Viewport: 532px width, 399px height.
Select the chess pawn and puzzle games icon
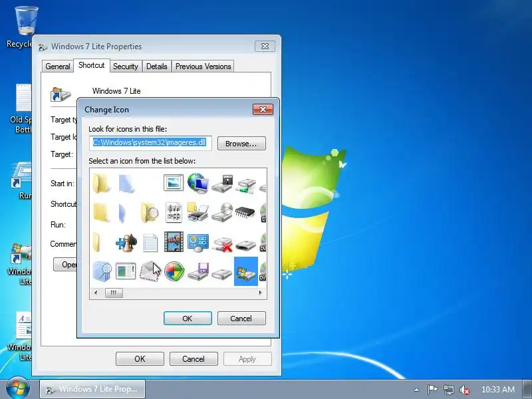click(x=126, y=242)
